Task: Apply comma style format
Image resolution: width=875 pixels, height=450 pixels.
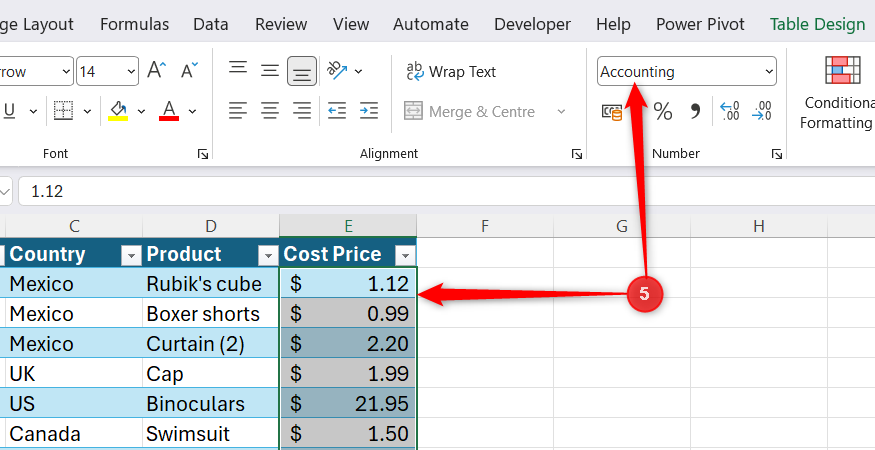Action: click(x=695, y=112)
